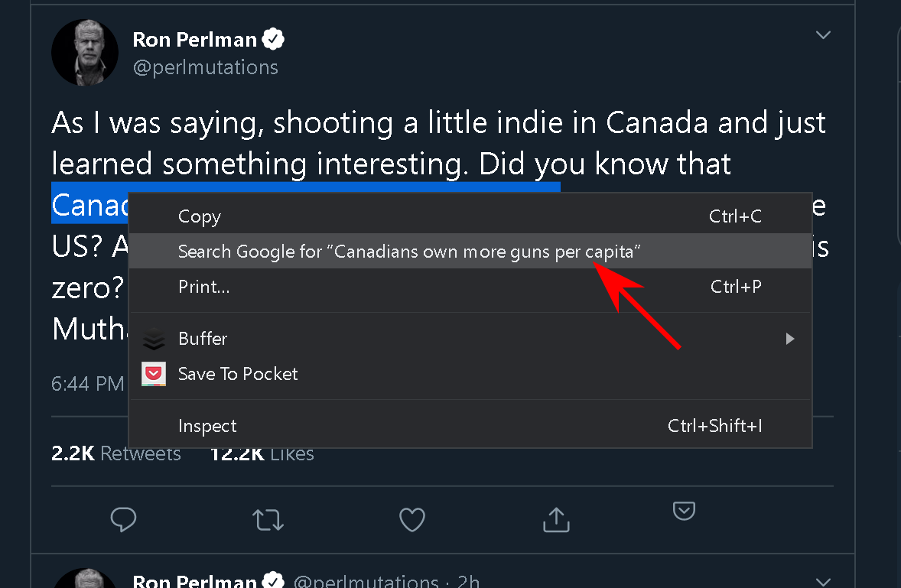Retweet the Ron Perlman tweet
Viewport: 901px width, 588px height.
267,520
